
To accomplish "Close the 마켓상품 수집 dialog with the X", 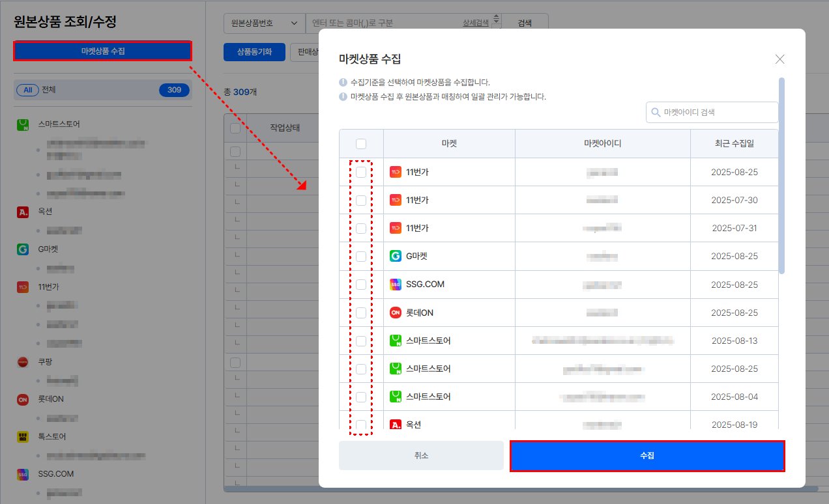I will pos(779,59).
